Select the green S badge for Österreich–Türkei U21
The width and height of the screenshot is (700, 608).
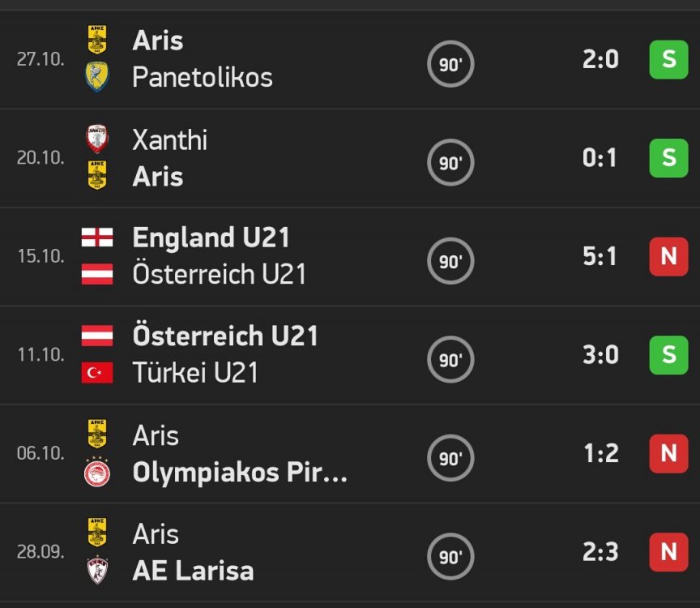(668, 355)
